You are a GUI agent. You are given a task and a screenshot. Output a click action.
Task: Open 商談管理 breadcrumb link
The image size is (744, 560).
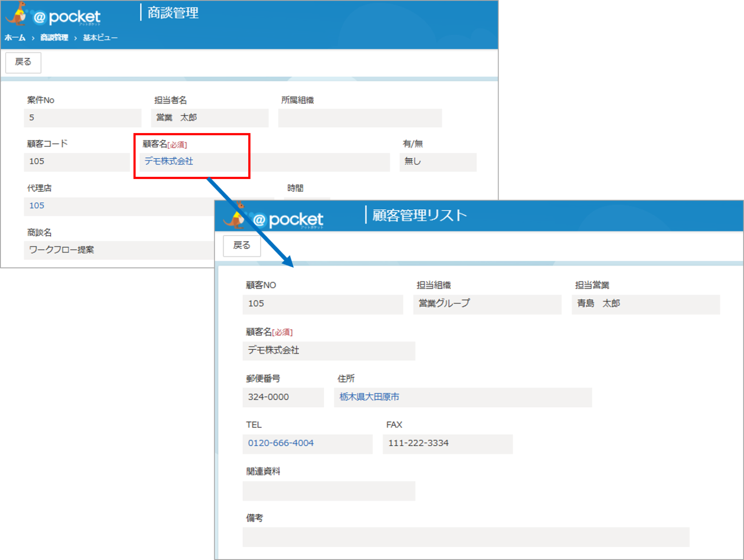tap(54, 38)
